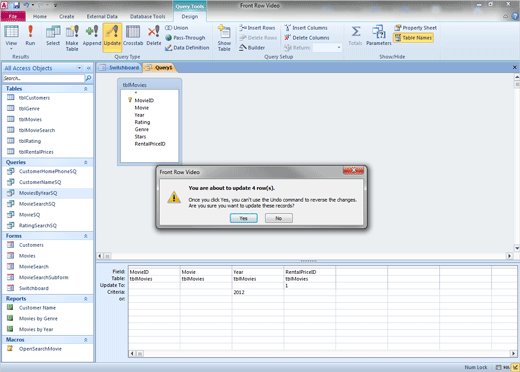Choose the Crosstab query icon
The image size is (520, 372).
point(133,36)
